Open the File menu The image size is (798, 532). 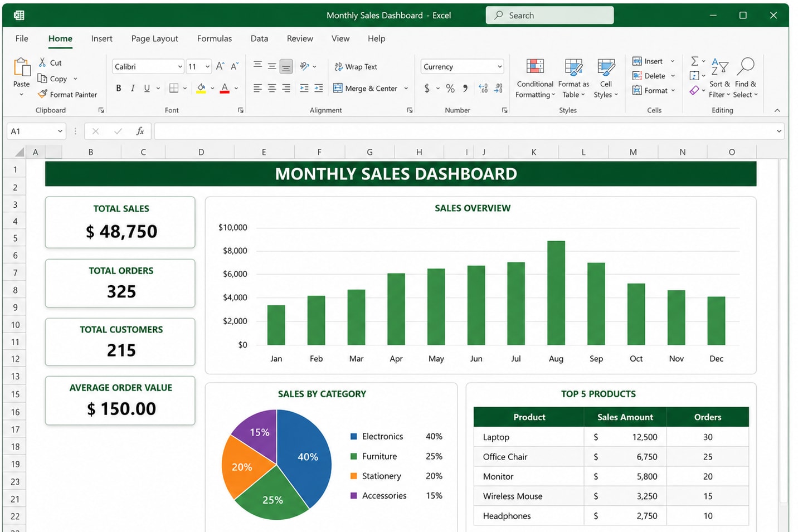tap(22, 38)
